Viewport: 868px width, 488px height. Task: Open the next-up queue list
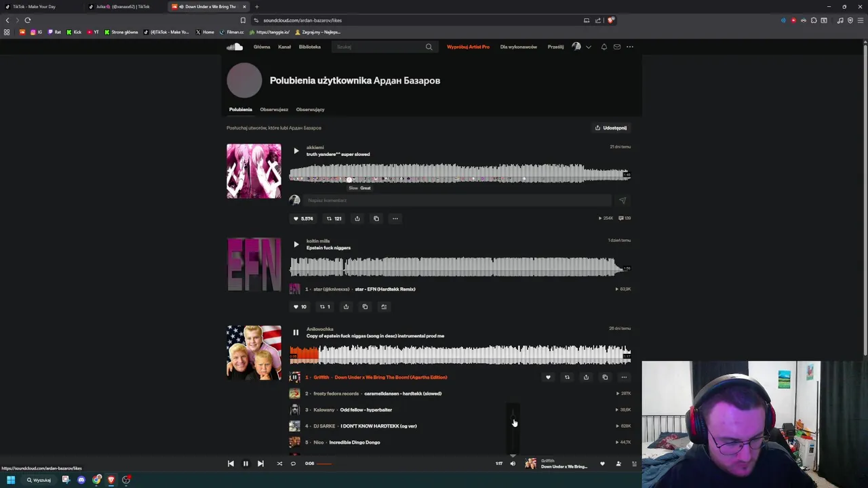coord(634,464)
